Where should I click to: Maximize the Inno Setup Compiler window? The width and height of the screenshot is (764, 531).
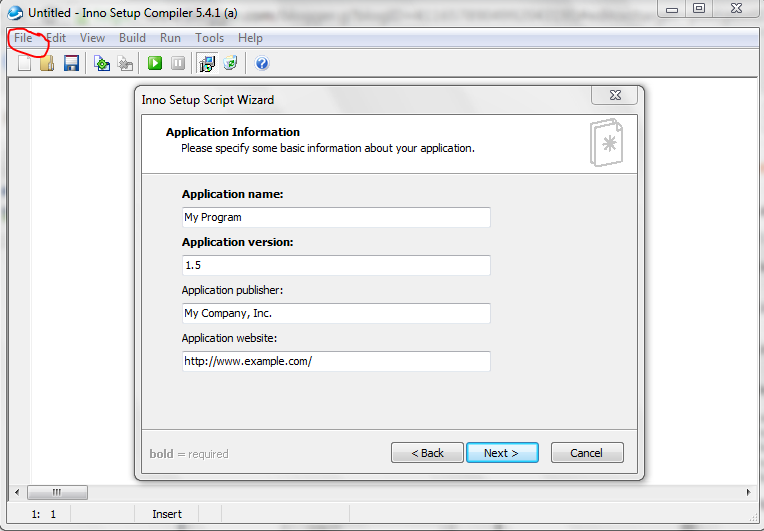coord(699,9)
